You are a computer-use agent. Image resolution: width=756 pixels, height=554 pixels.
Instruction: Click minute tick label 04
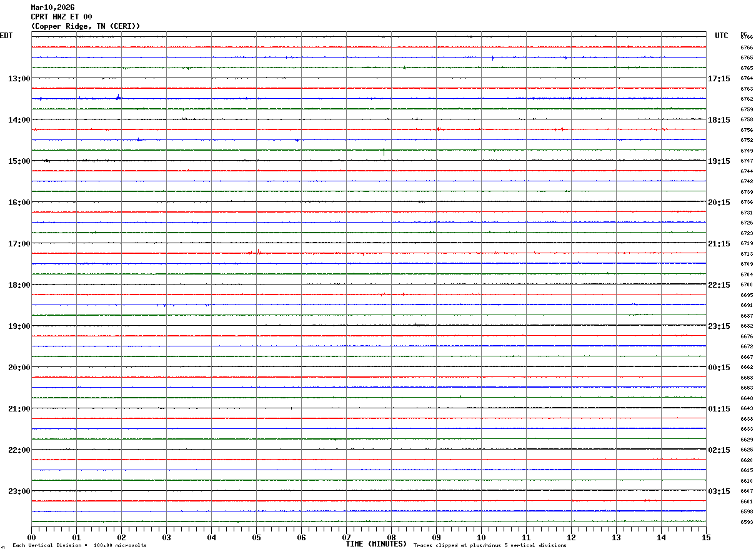pyautogui.click(x=211, y=537)
